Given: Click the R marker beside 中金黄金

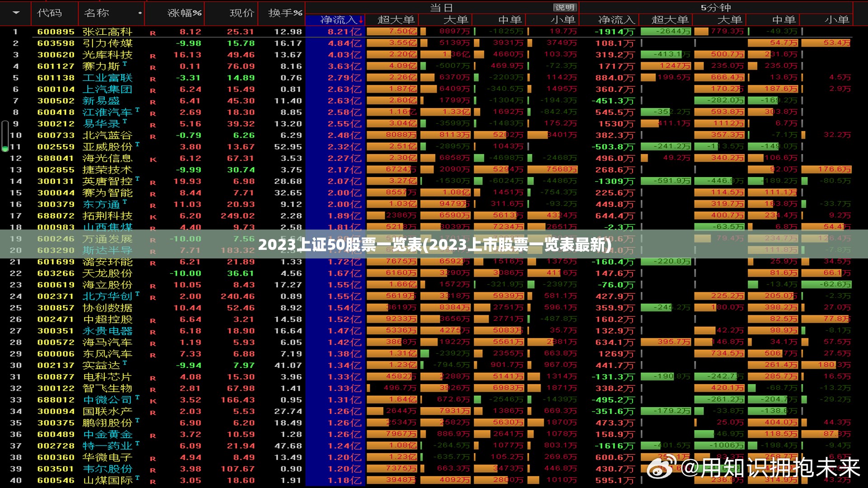Looking at the screenshot, I should 153,436.
